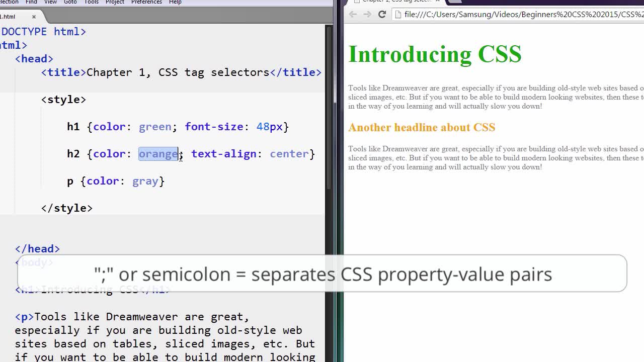Click Introducing CSS heading in browser
The image size is (644, 362).
435,54
